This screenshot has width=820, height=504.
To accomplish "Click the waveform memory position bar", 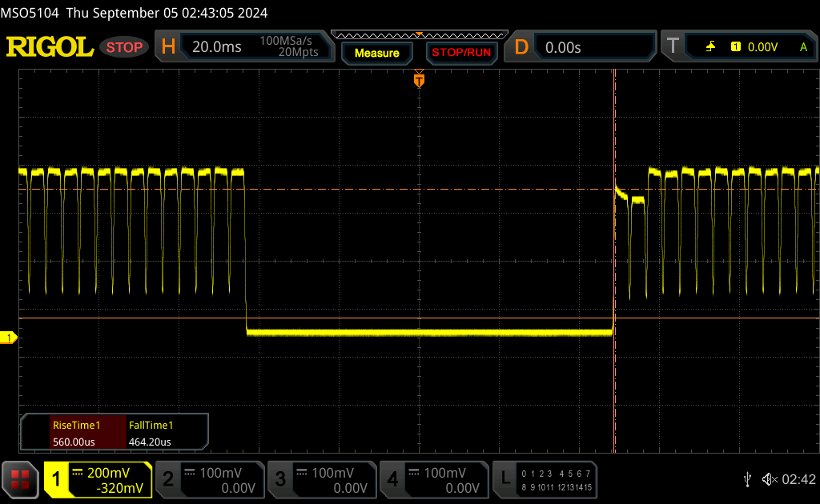I will click(419, 34).
